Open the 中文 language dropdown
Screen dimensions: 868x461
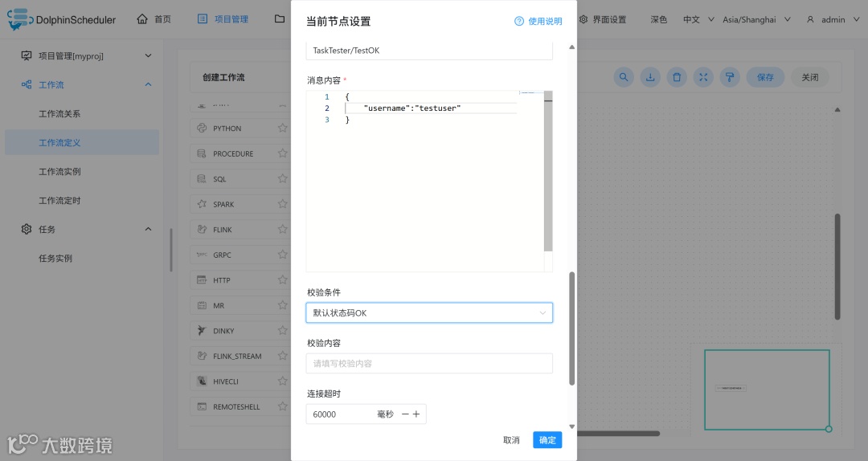coord(698,19)
